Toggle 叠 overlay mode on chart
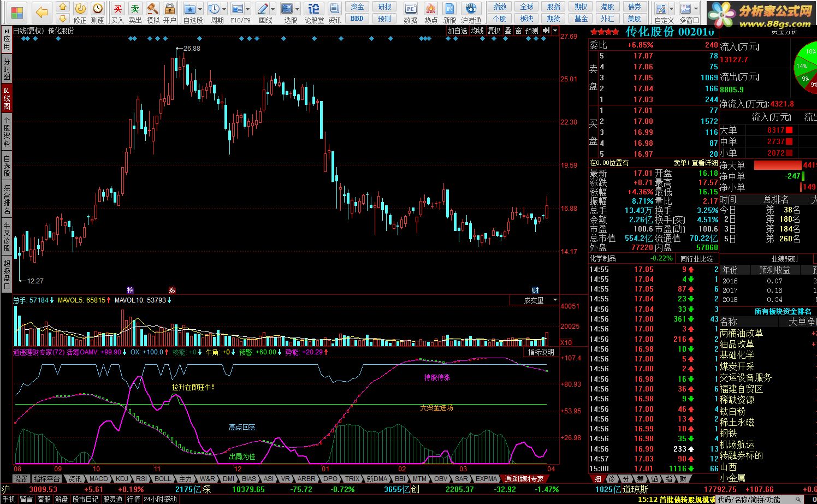The image size is (817, 504). pyautogui.click(x=508, y=31)
